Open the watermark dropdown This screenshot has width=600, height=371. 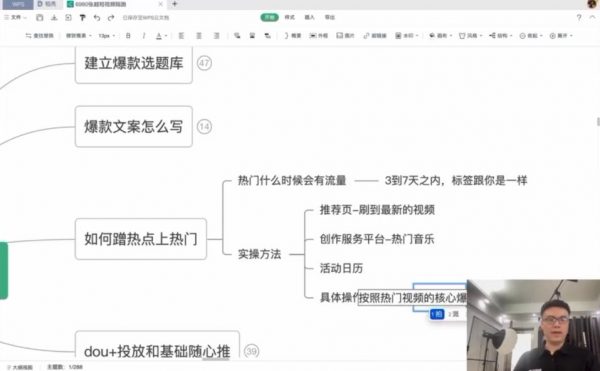407,36
